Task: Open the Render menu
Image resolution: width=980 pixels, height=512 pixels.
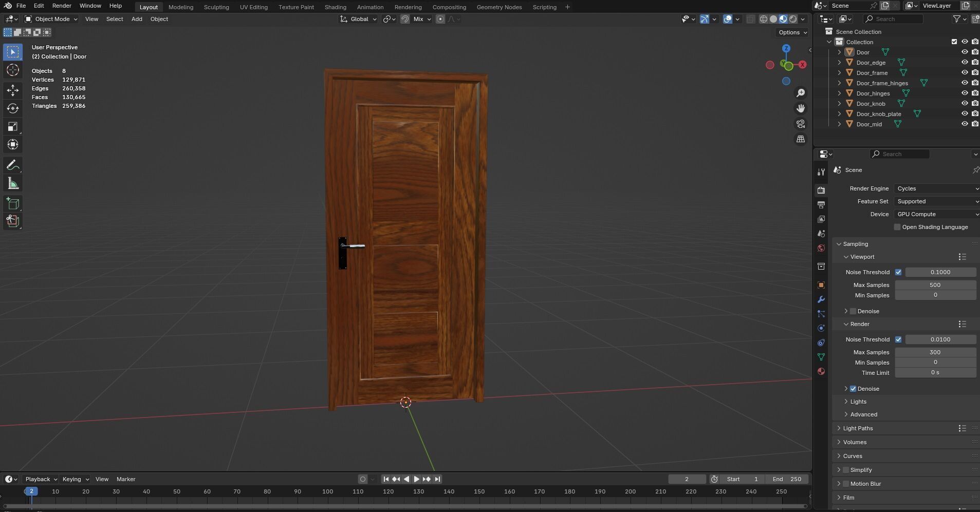Action: pos(62,6)
